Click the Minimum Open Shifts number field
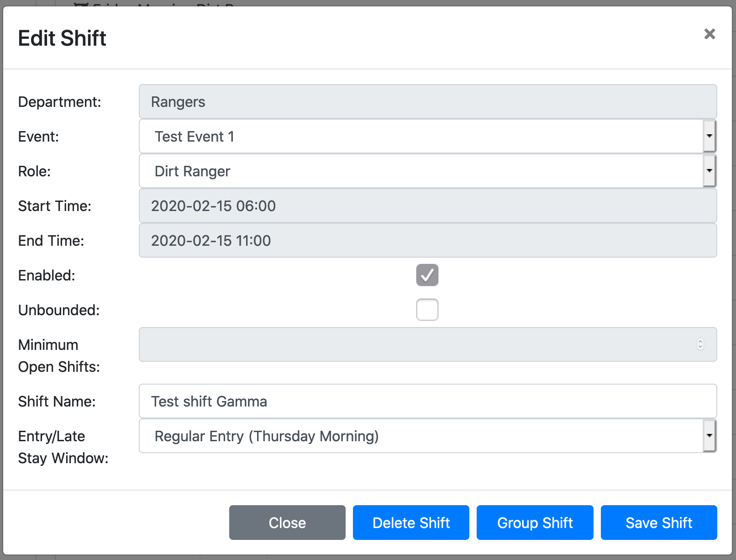The width and height of the screenshot is (736, 560). (428, 344)
